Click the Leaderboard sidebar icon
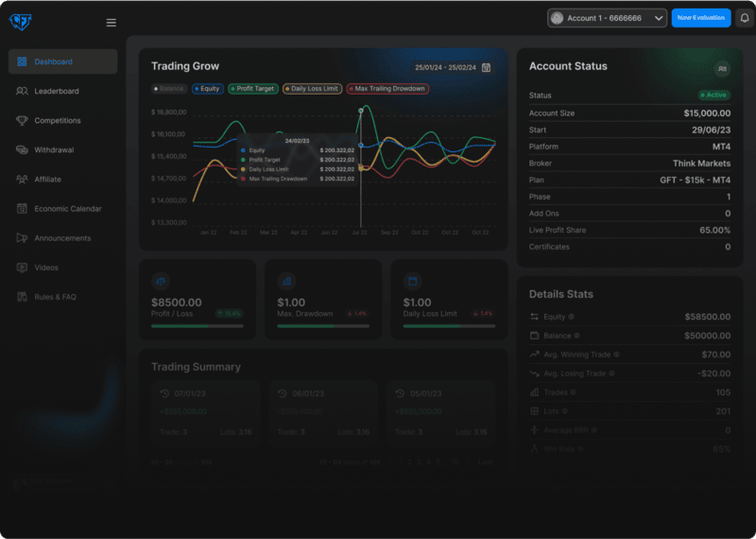This screenshot has height=539, width=756. tap(23, 91)
